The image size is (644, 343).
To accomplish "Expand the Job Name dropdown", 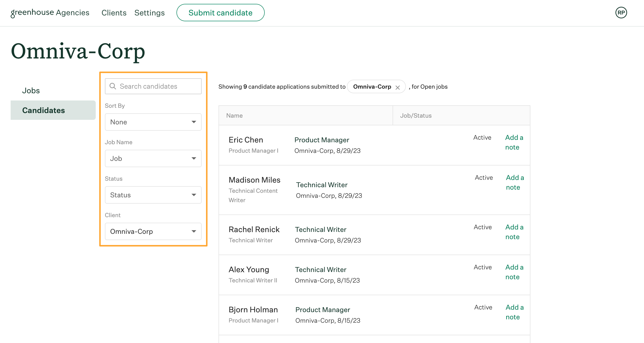I will [x=153, y=158].
